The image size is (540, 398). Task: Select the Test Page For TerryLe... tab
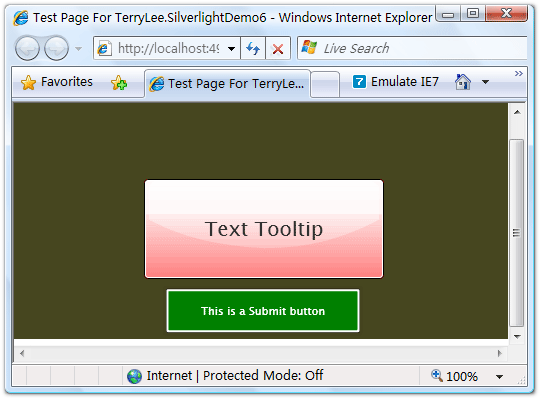[x=228, y=84]
